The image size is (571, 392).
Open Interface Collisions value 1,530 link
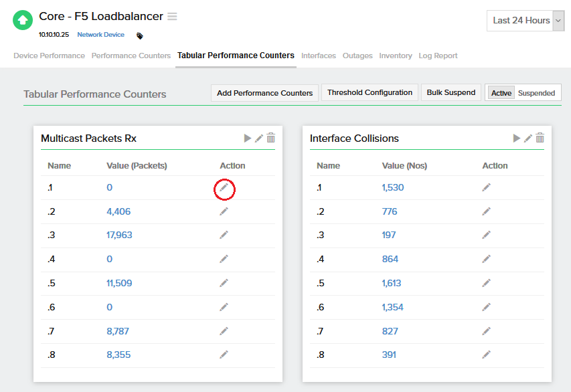[x=392, y=187]
